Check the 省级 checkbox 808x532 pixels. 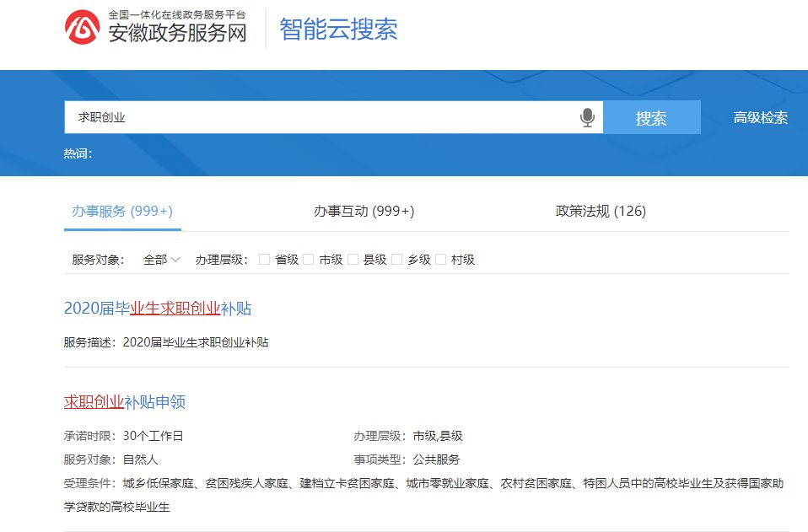264,260
